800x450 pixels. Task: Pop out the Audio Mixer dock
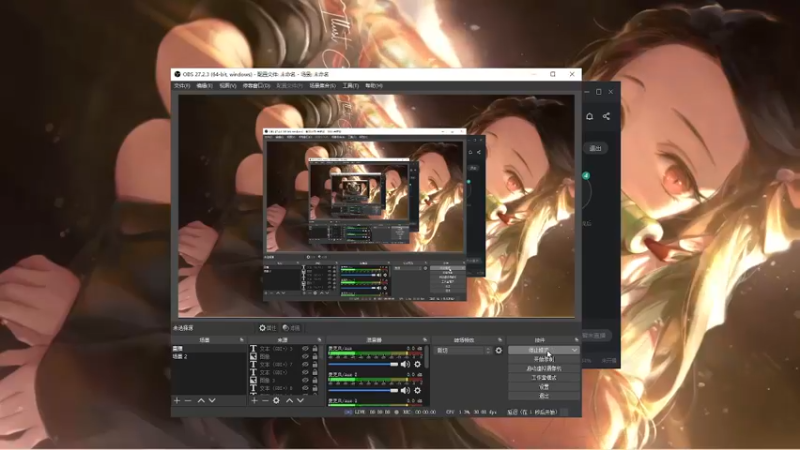425,340
